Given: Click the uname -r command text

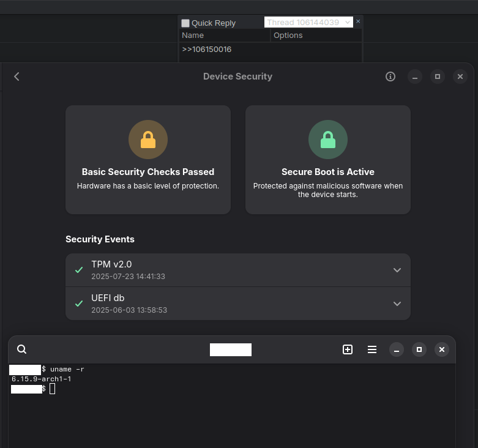Looking at the screenshot, I should [67, 370].
